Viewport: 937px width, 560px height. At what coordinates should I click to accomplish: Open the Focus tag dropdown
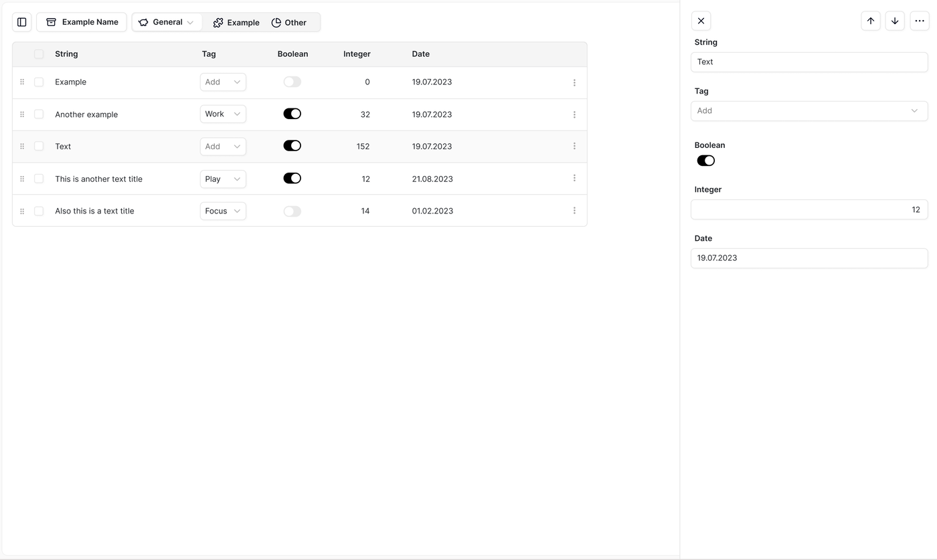223,211
